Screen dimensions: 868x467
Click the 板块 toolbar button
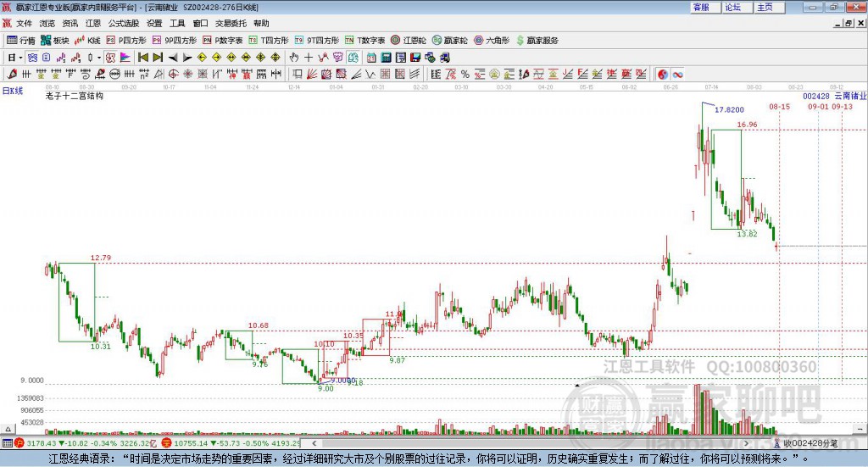(54, 41)
